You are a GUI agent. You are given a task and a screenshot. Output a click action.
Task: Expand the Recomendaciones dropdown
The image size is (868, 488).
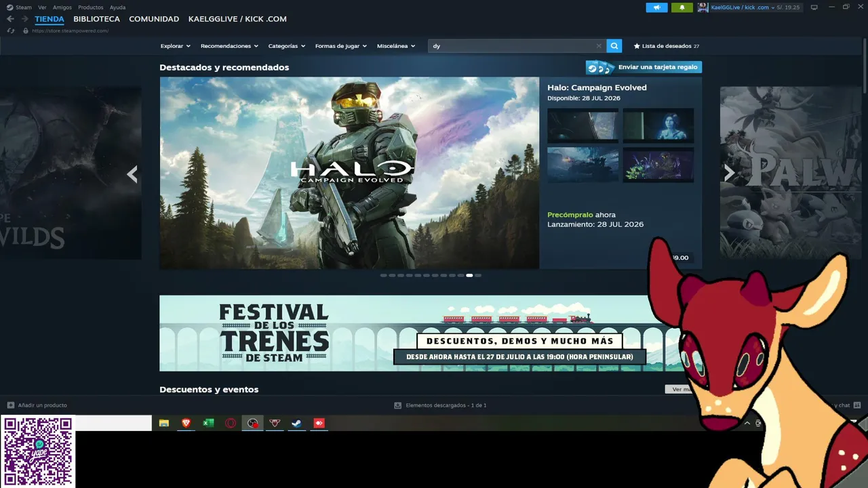pyautogui.click(x=230, y=46)
